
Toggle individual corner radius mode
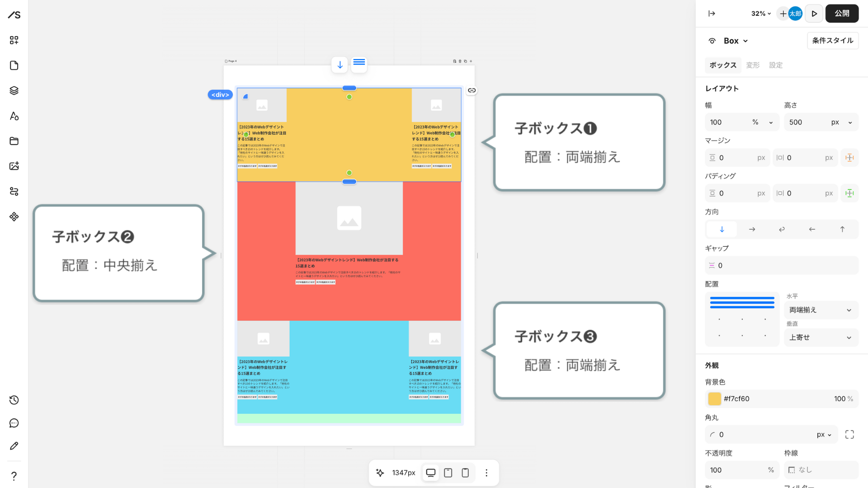pyautogui.click(x=849, y=434)
